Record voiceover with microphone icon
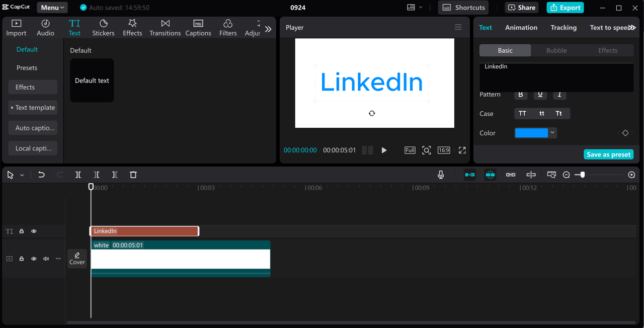Screen dimensions: 644x328 pos(441,175)
